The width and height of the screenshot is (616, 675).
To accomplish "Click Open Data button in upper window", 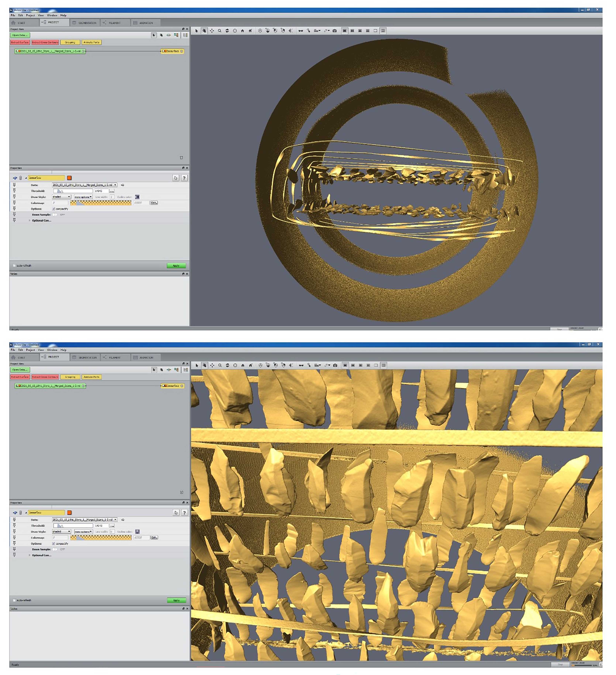I will tap(20, 35).
